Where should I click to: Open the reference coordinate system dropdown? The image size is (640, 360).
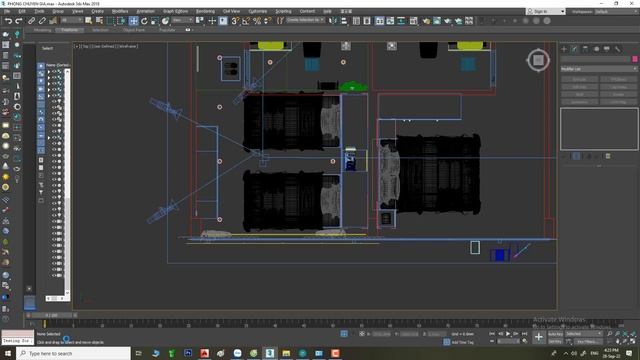(182, 20)
